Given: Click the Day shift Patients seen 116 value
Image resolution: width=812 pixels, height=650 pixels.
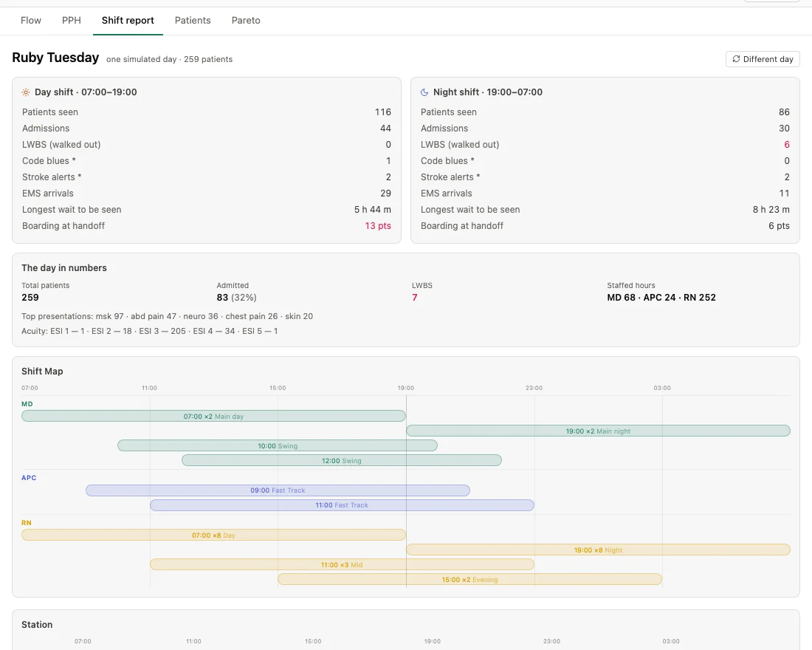Looking at the screenshot, I should click(x=382, y=112).
